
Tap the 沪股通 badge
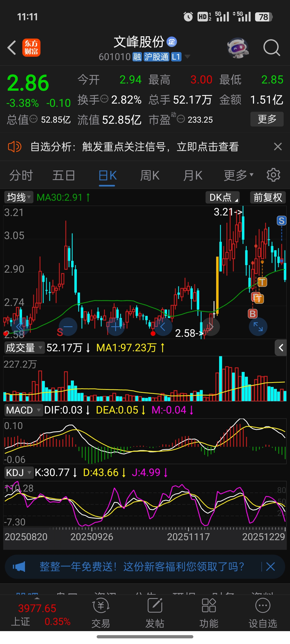[x=156, y=57]
